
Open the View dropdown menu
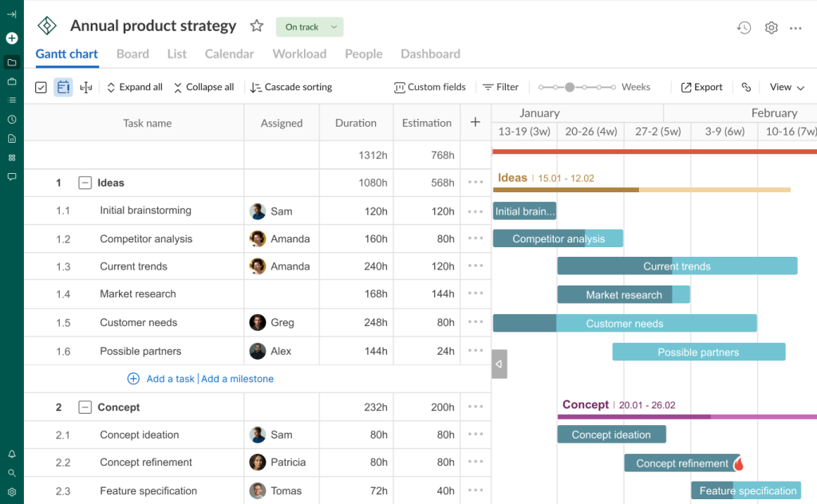(787, 87)
